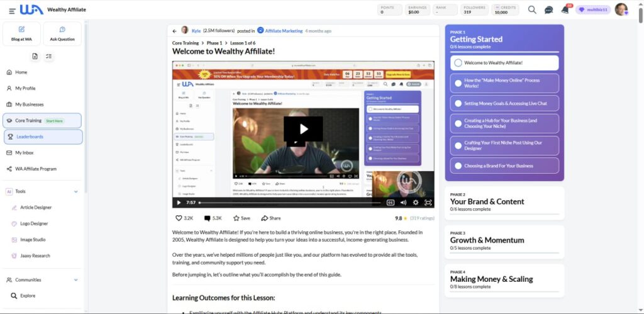
Task: Click the multibiz11 membership badge
Action: pyautogui.click(x=593, y=10)
